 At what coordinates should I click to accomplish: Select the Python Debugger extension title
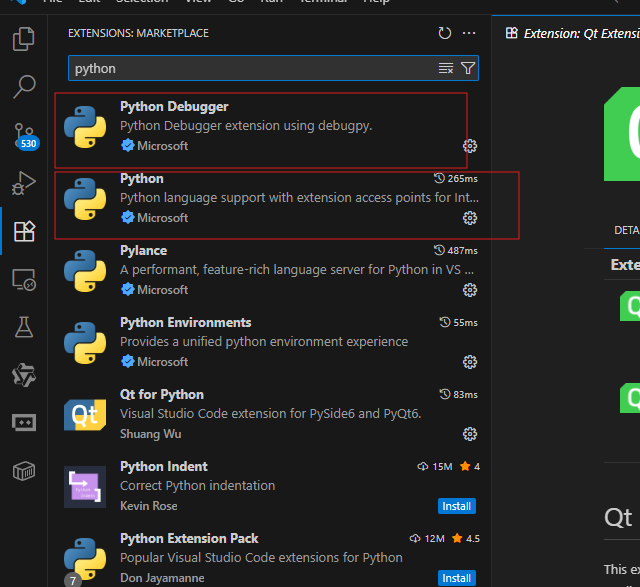pyautogui.click(x=174, y=107)
